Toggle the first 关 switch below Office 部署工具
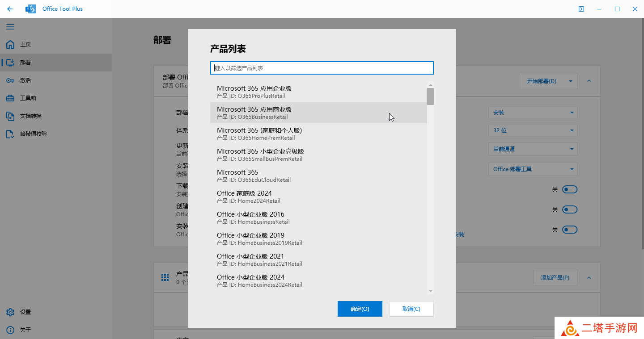644x339 pixels. tap(570, 189)
